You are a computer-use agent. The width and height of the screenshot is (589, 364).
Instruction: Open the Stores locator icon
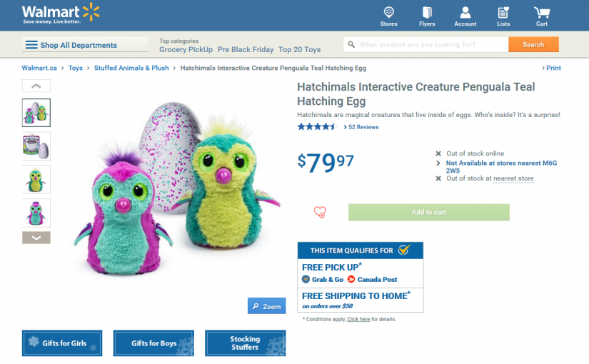point(388,16)
